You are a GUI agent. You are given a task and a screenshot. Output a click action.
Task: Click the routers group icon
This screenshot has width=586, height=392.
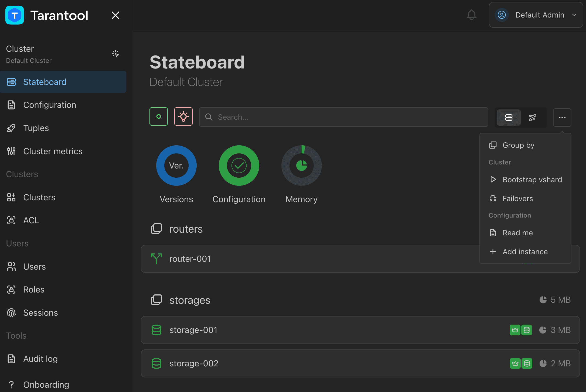(156, 229)
